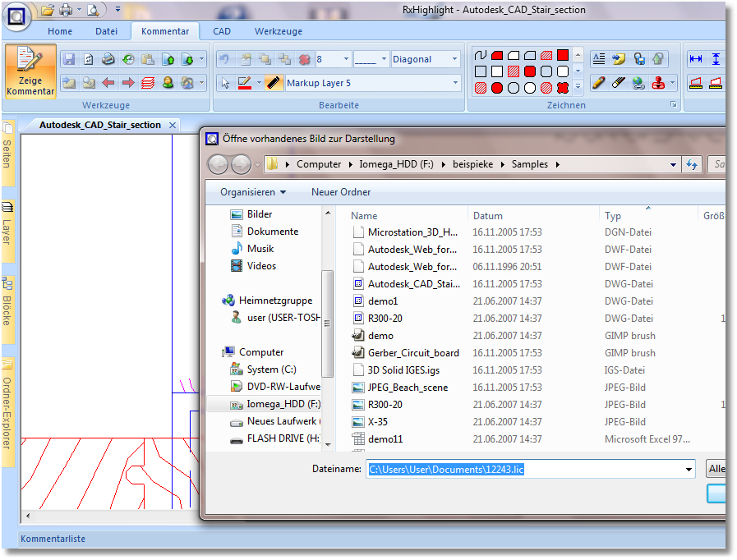Image resolution: width=737 pixels, height=560 pixels.
Task: Click the Neuer Ordner button
Action: 340,192
